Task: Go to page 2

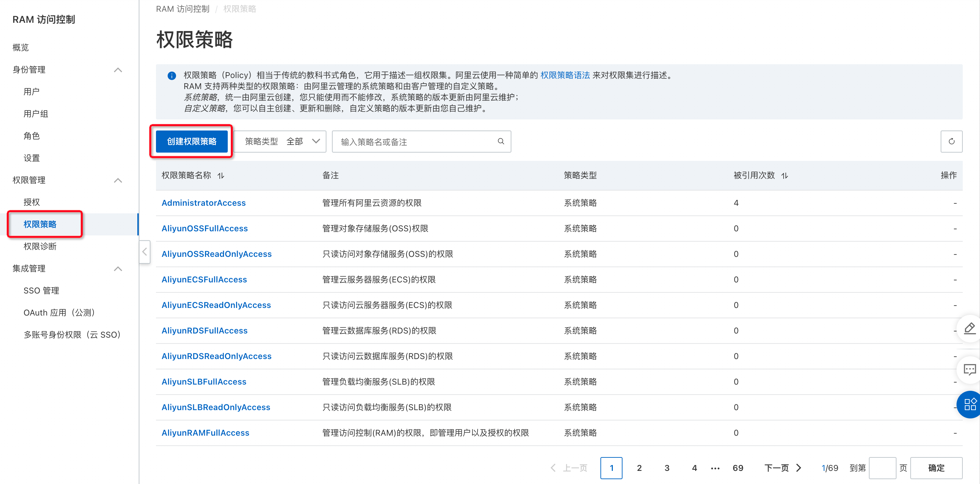Action: [639, 468]
